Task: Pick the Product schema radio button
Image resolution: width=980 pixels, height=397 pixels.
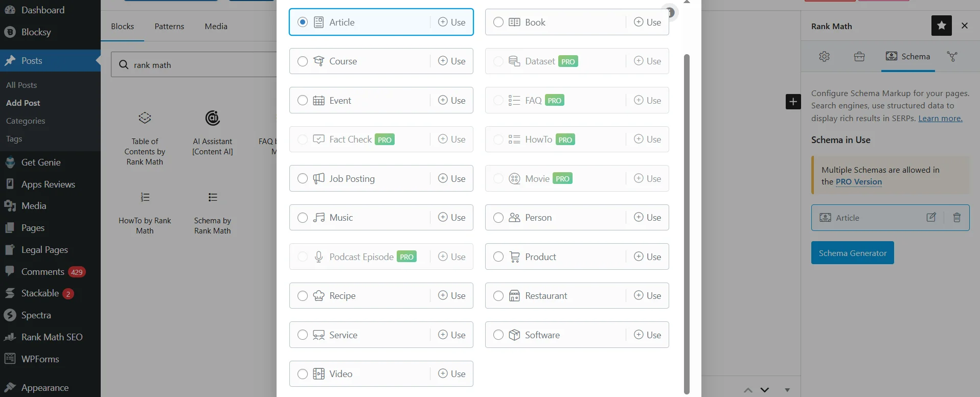Action: tap(498, 256)
